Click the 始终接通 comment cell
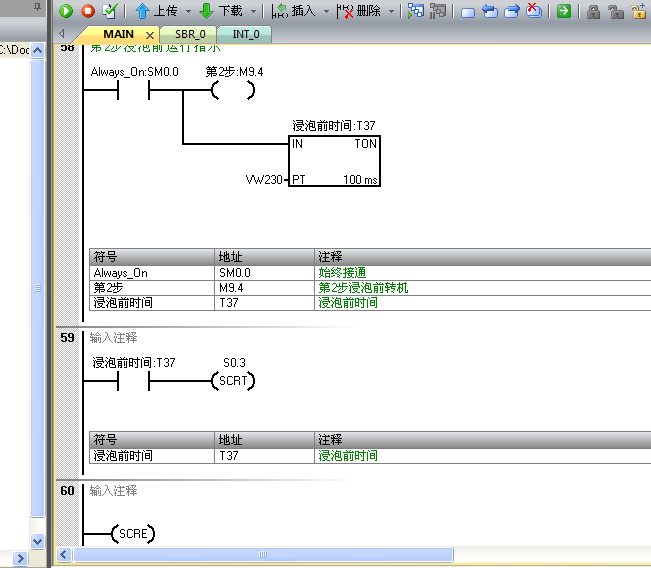 point(482,273)
